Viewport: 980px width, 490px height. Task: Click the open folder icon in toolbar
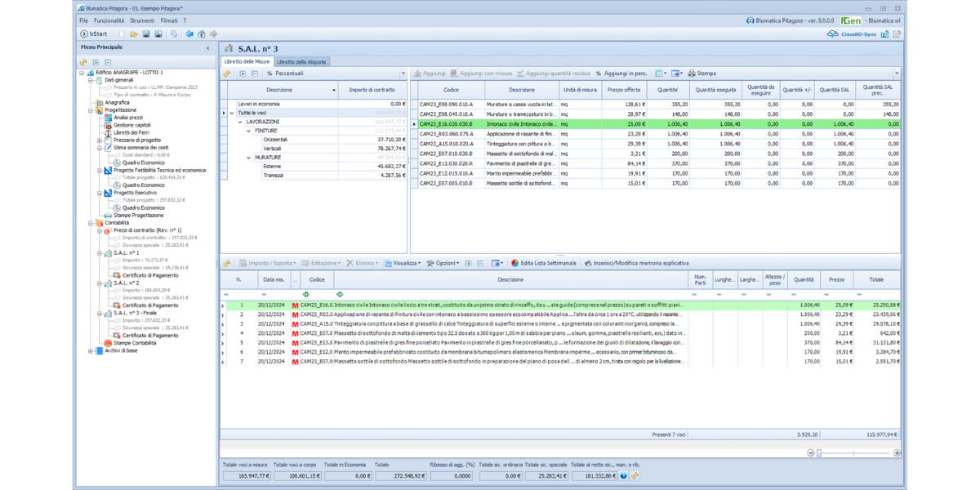pos(134,34)
